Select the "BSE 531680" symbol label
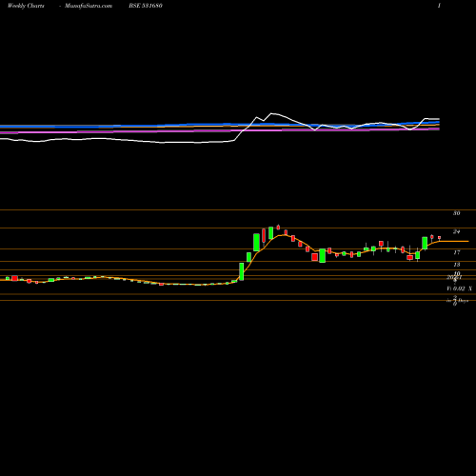 click(146, 6)
